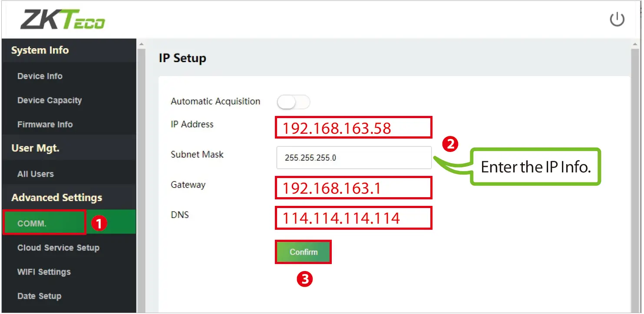Viewport: 644px width, 314px height.
Task: Collapse the System Info section
Action: pyautogui.click(x=40, y=50)
